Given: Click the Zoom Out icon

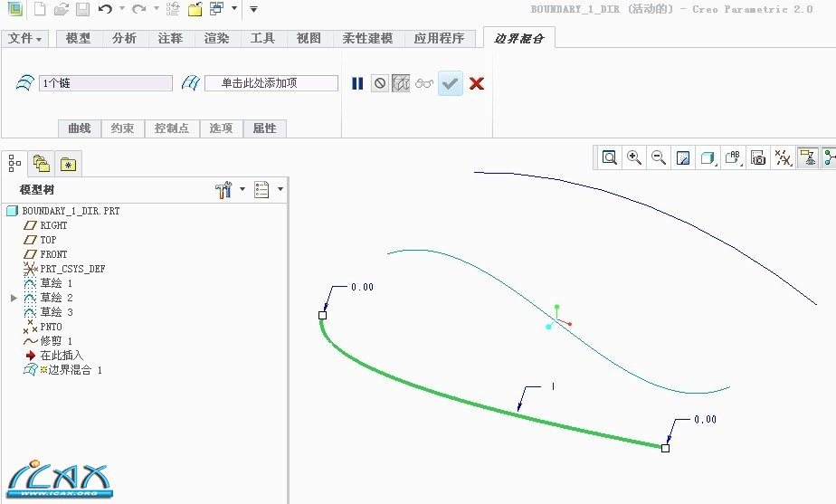Looking at the screenshot, I should point(659,157).
